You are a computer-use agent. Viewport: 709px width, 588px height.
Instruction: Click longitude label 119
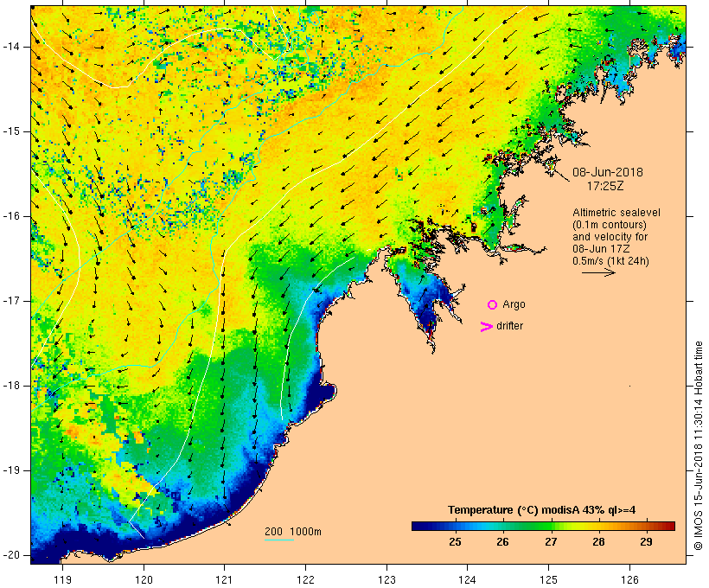(x=62, y=579)
